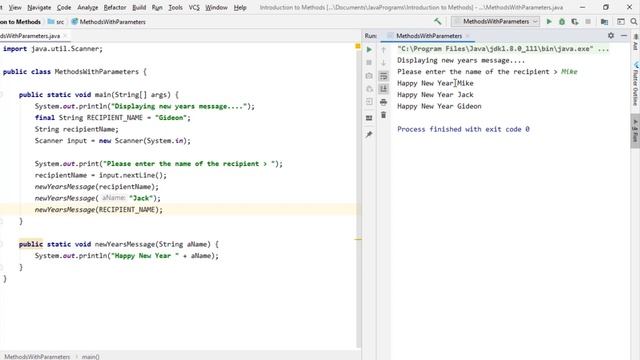Click the newYearsMessage(RECIPIENT_NAME) code line
640x360 pixels.
pos(98,210)
